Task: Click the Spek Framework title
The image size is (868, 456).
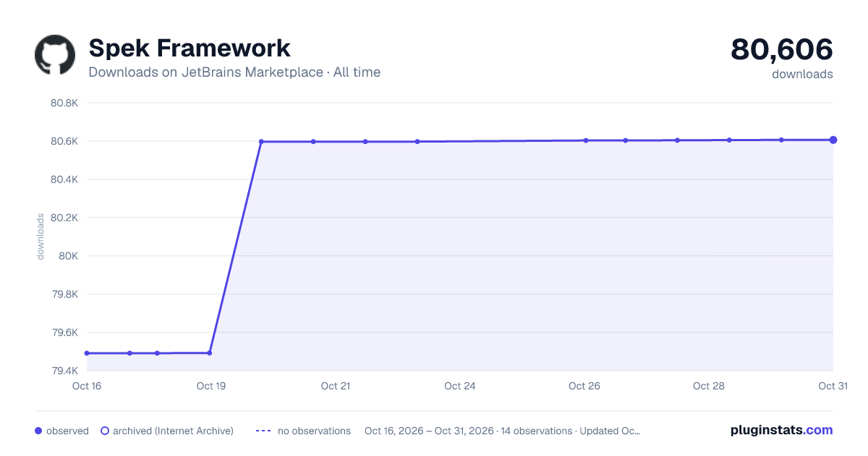Action: coord(190,48)
